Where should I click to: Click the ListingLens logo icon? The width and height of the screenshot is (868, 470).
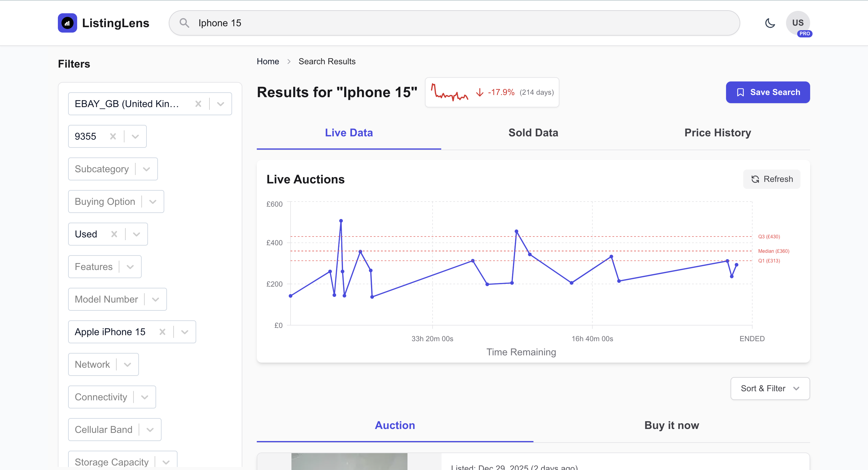click(x=68, y=23)
